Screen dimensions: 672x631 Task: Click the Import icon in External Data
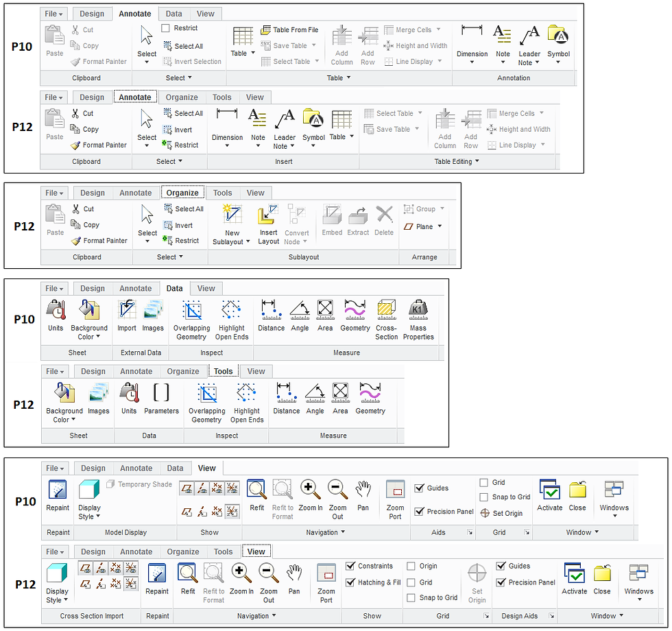tap(127, 309)
